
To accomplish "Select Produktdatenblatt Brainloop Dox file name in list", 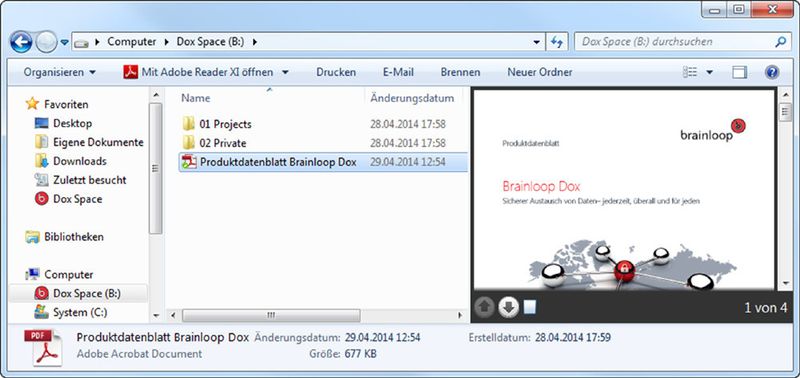I will click(278, 162).
